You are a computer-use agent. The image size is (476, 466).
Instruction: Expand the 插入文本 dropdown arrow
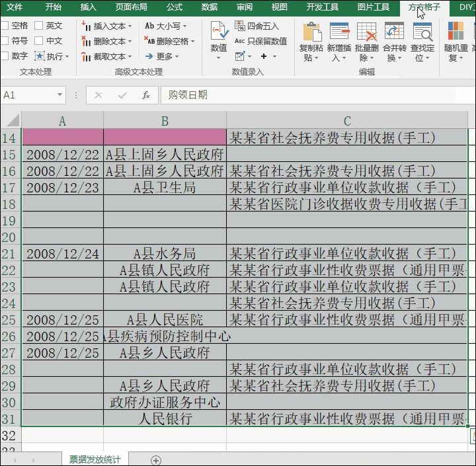tap(130, 26)
